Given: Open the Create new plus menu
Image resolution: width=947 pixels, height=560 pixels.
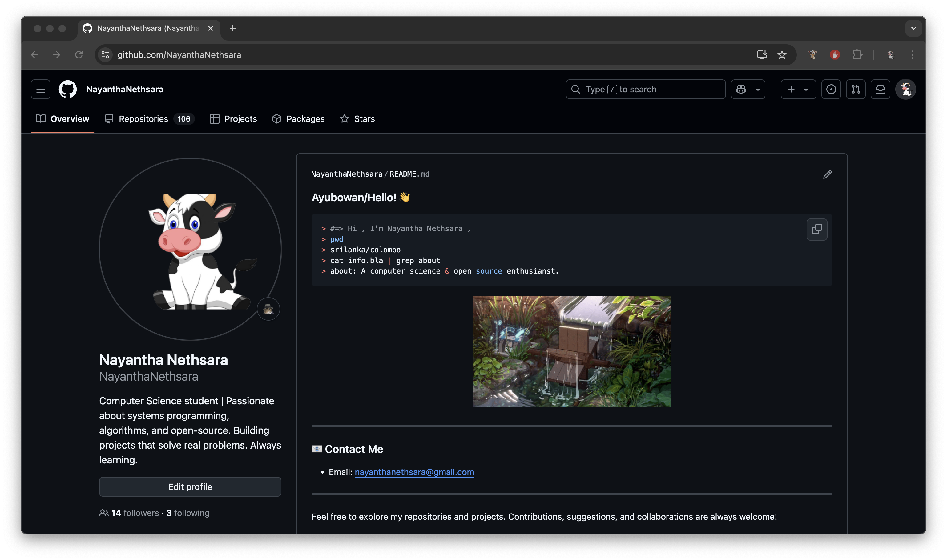Looking at the screenshot, I should pyautogui.click(x=798, y=90).
